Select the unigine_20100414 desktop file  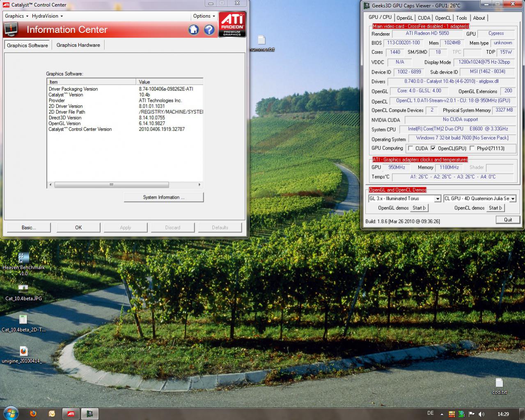(x=23, y=355)
